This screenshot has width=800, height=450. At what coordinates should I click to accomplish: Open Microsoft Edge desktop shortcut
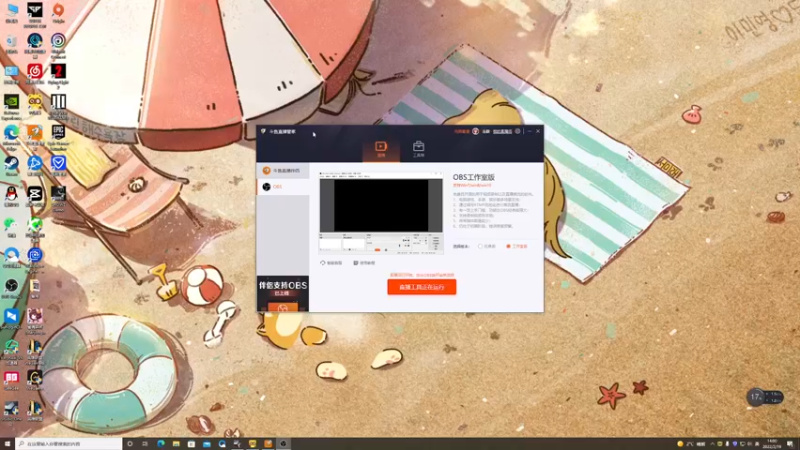pos(11,136)
